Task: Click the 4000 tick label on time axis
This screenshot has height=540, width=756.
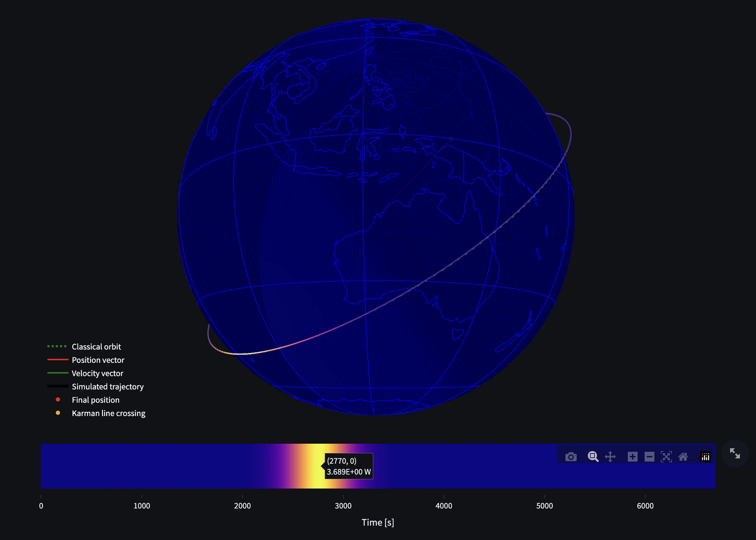Action: [x=444, y=506]
